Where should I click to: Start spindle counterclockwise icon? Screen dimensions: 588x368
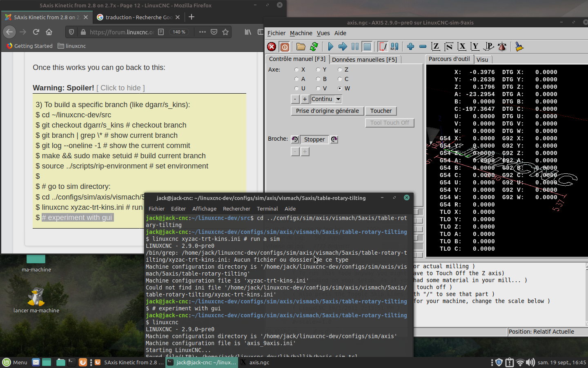(x=295, y=139)
